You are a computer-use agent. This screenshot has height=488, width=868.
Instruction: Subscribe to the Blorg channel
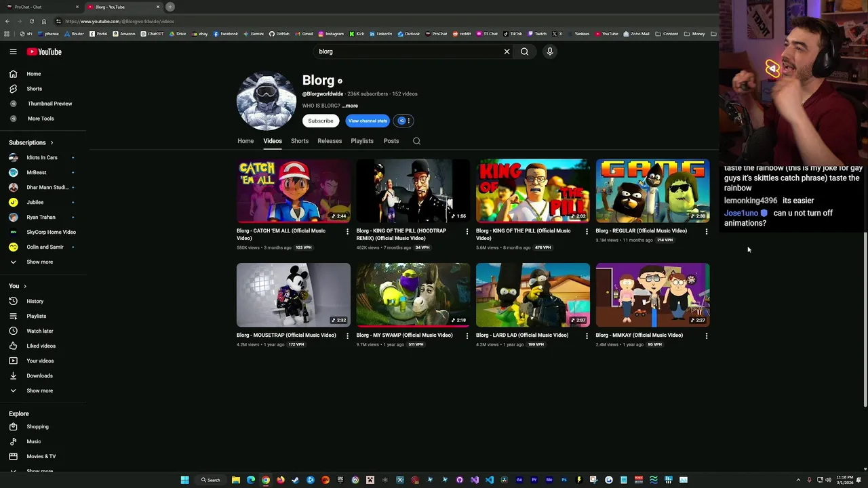coord(321,121)
